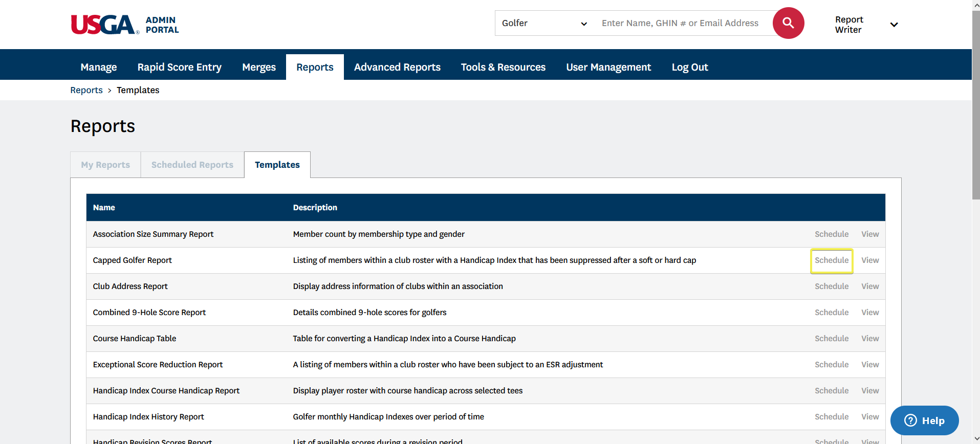
Task: Switch to the My Reports tab
Action: (x=105, y=165)
